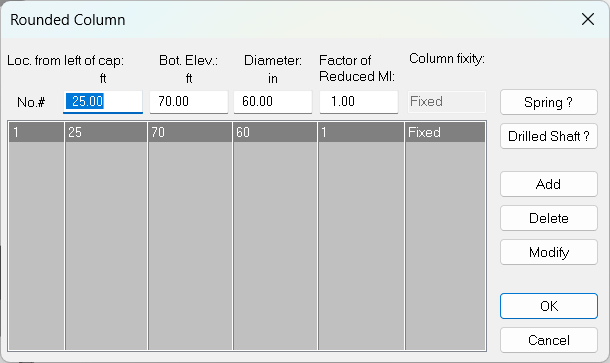Click the factor cell showing 1
This screenshot has height=363, width=610.
click(361, 132)
